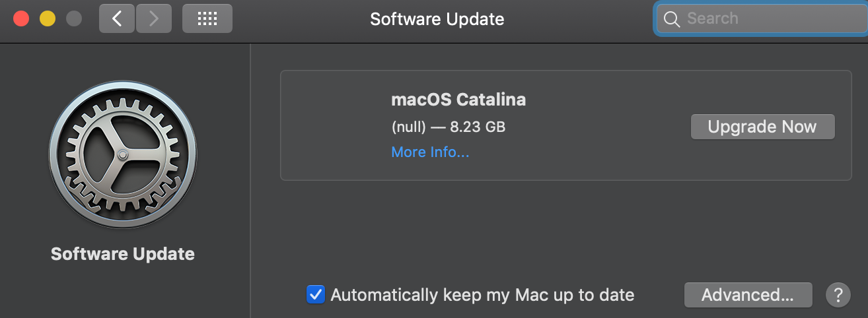Open the More Info… link

pos(430,152)
